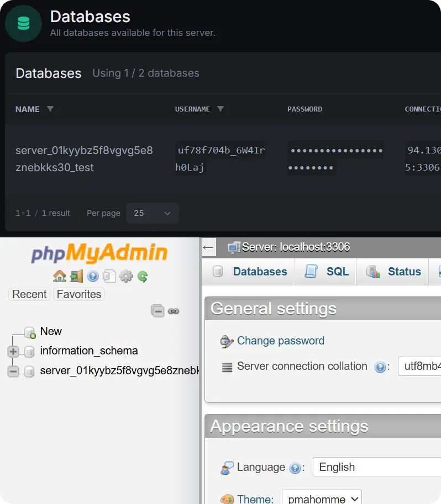Screen dimensions: 441x504
Task: Open SQL documentation pages icon
Action: tap(109, 276)
